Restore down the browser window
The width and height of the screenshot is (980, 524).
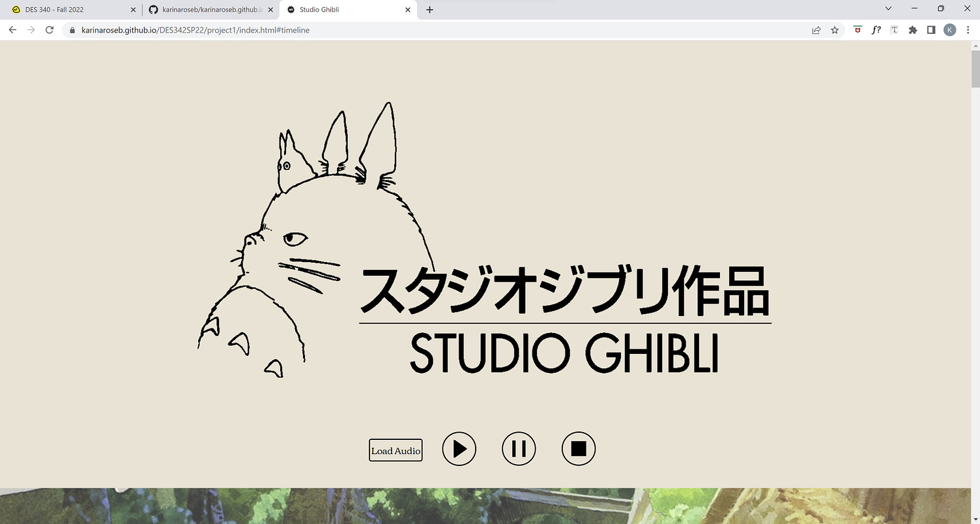(941, 8)
